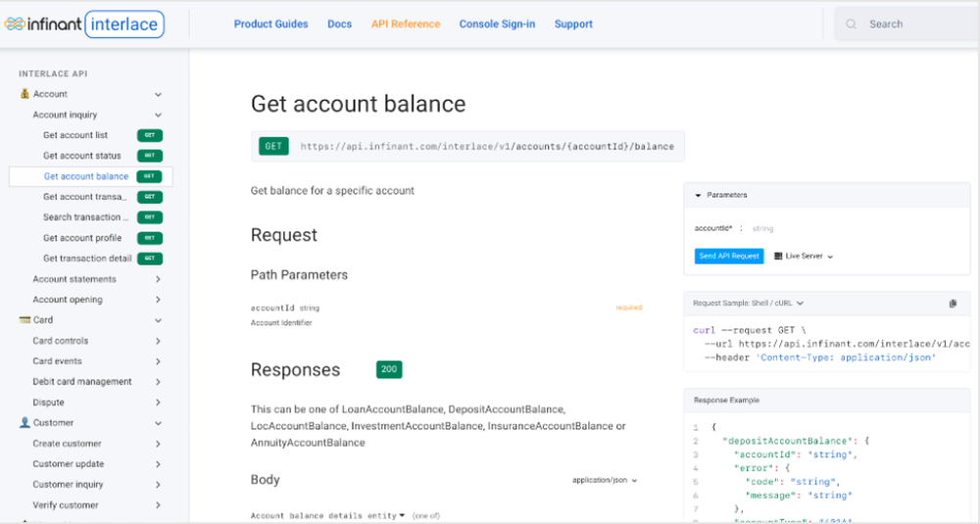Expand Dispute section
The height and width of the screenshot is (524, 980).
[158, 403]
